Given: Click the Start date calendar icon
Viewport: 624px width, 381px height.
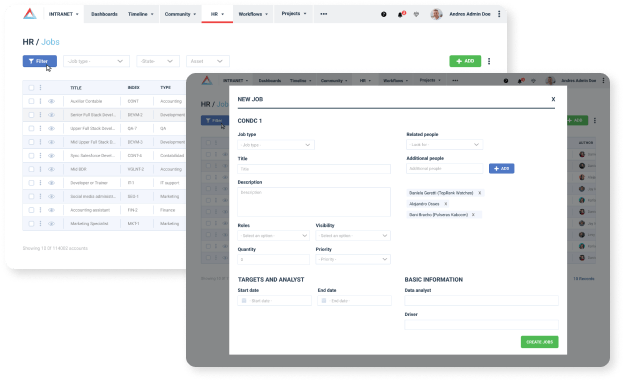Looking at the screenshot, I should [244, 301].
